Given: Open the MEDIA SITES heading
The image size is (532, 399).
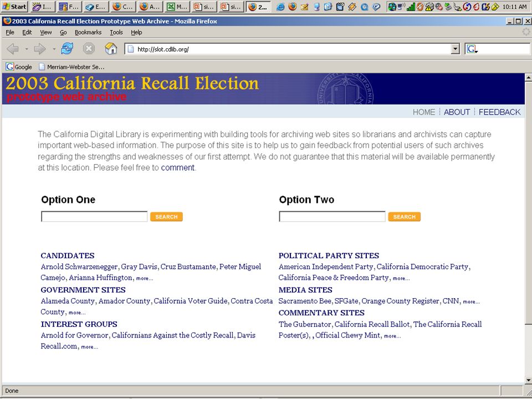Looking at the screenshot, I should 305,290.
